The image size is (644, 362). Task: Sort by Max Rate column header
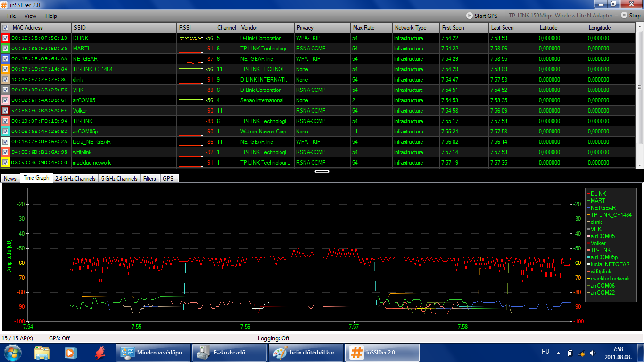[372, 28]
